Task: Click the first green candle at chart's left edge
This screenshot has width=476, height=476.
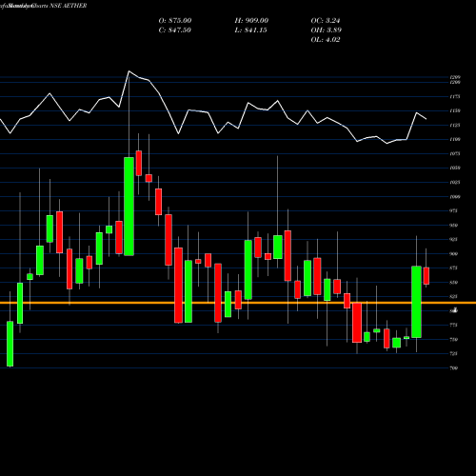Action: click(x=10, y=344)
